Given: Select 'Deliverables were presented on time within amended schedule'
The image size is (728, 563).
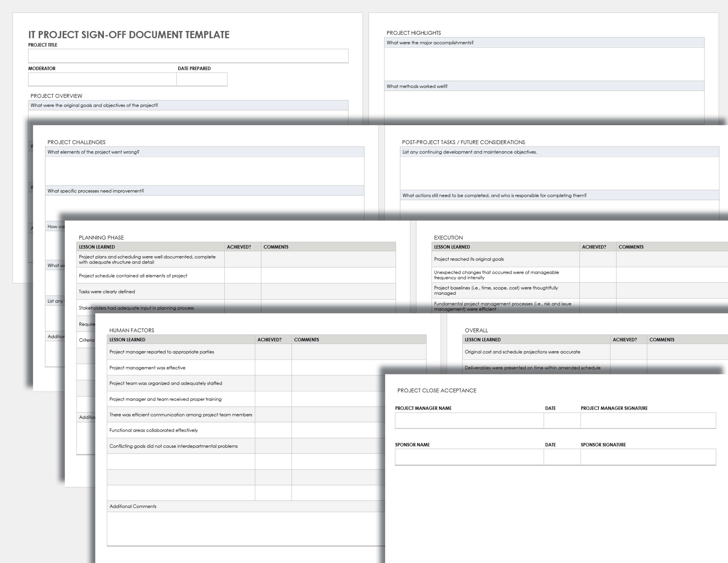Looking at the screenshot, I should click(x=533, y=368).
